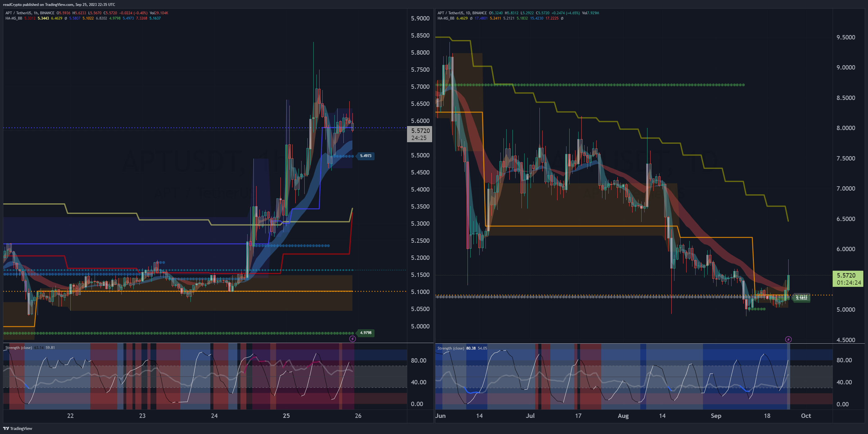Click the 9.5000 label on the 1D price axis
This screenshot has width=868, height=434.
click(x=846, y=37)
